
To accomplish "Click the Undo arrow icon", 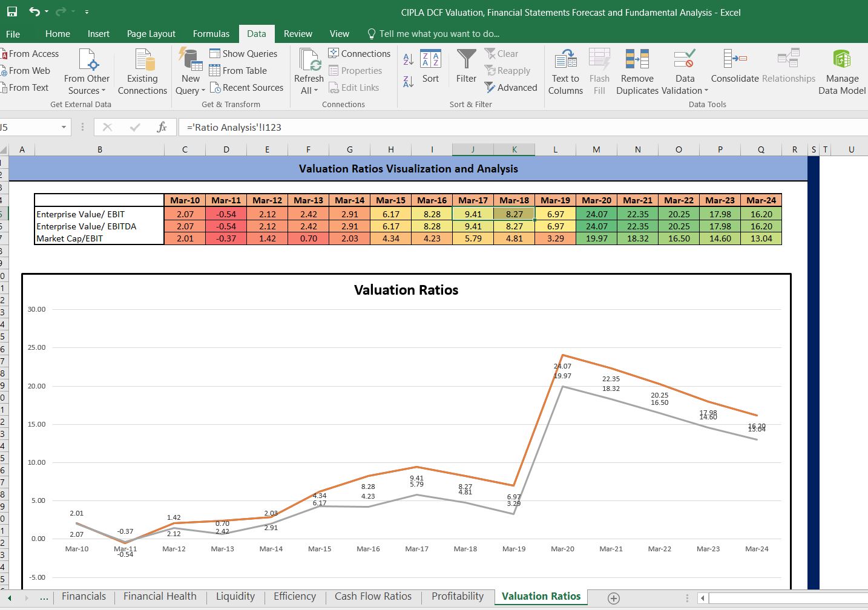I will (x=35, y=11).
